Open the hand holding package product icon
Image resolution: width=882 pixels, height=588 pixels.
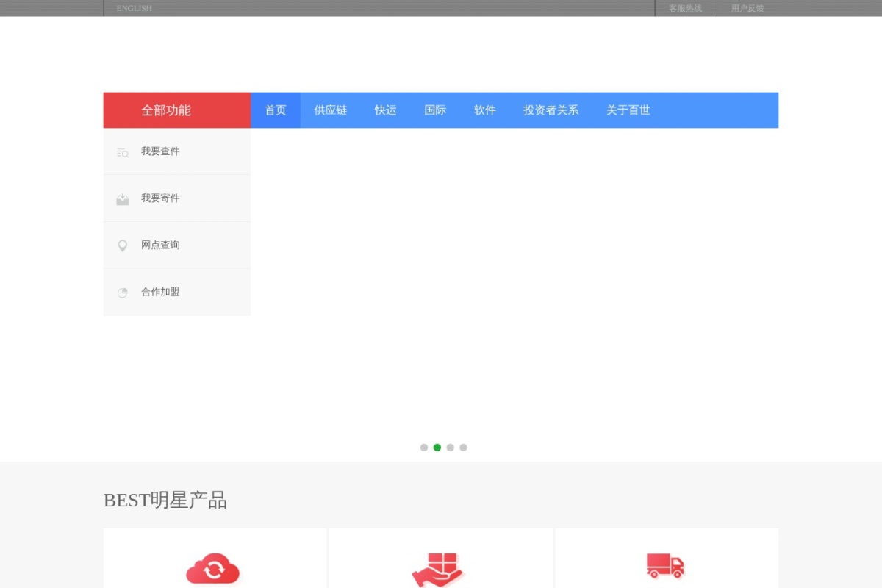439,570
